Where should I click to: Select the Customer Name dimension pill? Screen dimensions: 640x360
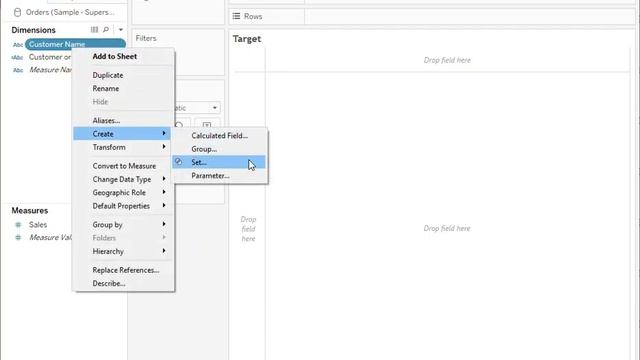click(x=76, y=44)
